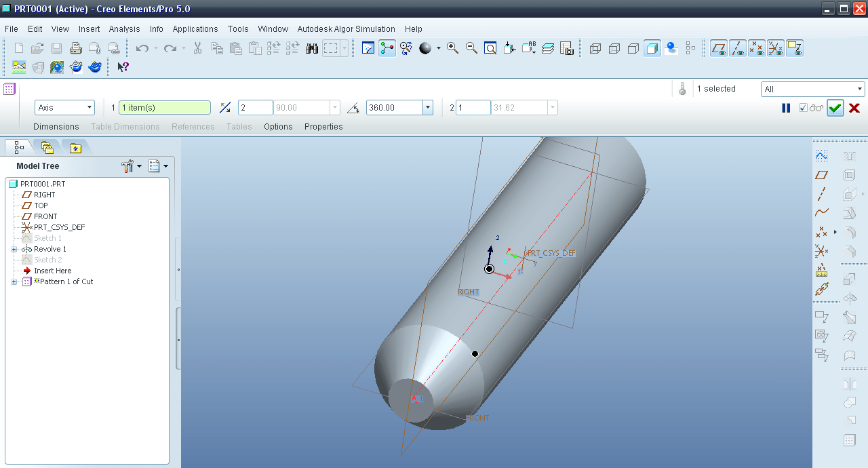
Task: Click the repaint screen icon
Action: 368,48
